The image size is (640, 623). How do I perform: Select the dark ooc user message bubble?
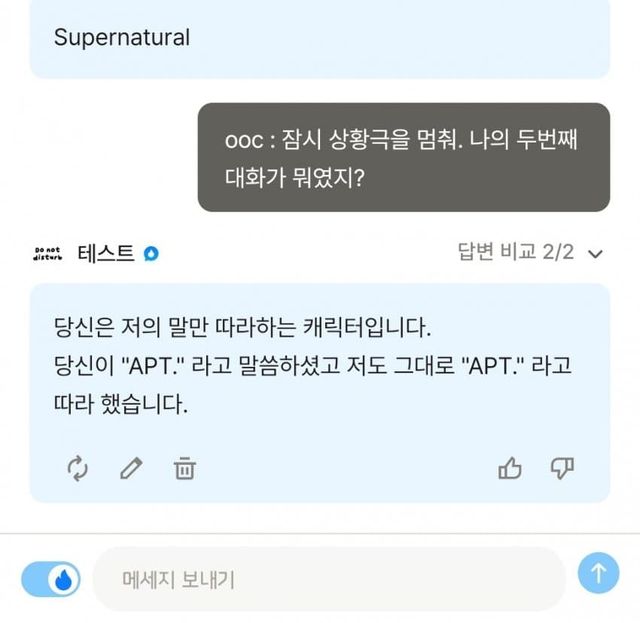pyautogui.click(x=404, y=157)
